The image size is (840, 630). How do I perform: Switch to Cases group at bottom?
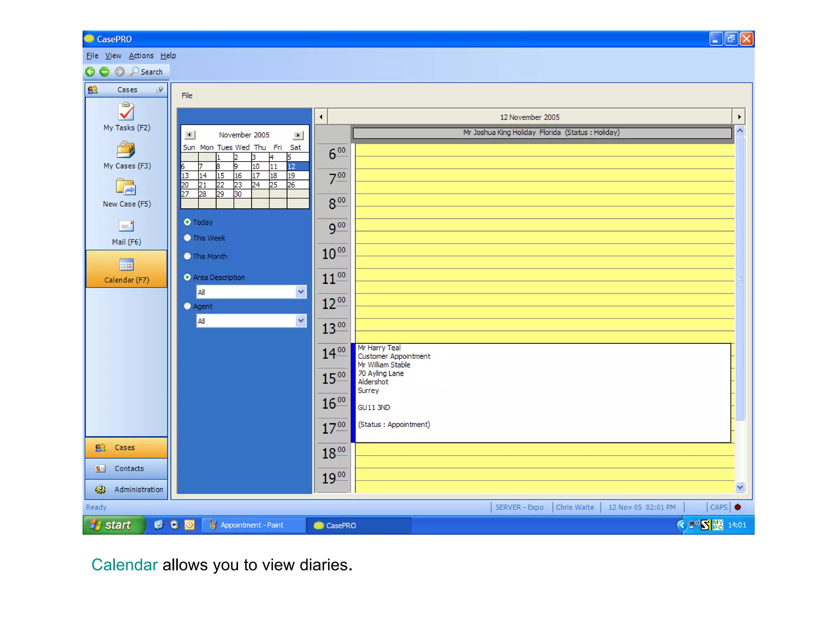[126, 447]
